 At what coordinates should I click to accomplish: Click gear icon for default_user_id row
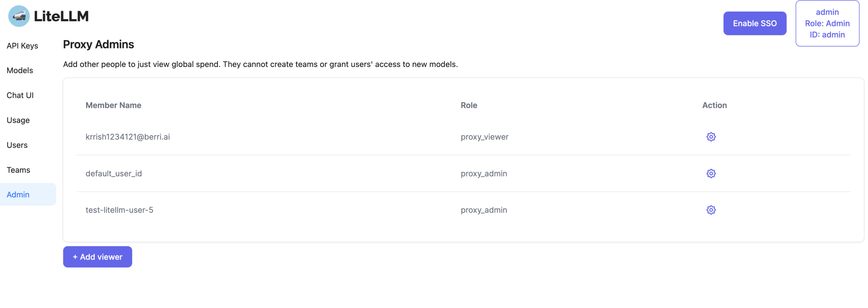(x=710, y=173)
